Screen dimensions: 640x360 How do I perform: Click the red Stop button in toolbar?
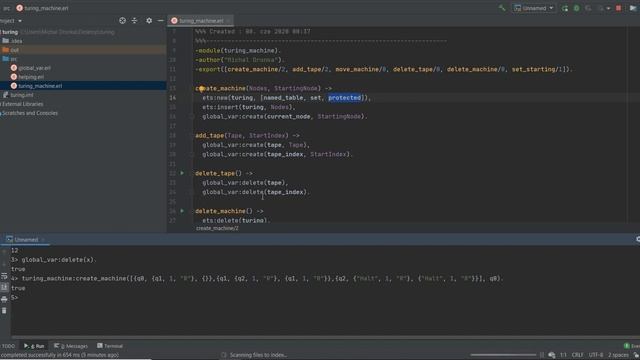tap(618, 8)
